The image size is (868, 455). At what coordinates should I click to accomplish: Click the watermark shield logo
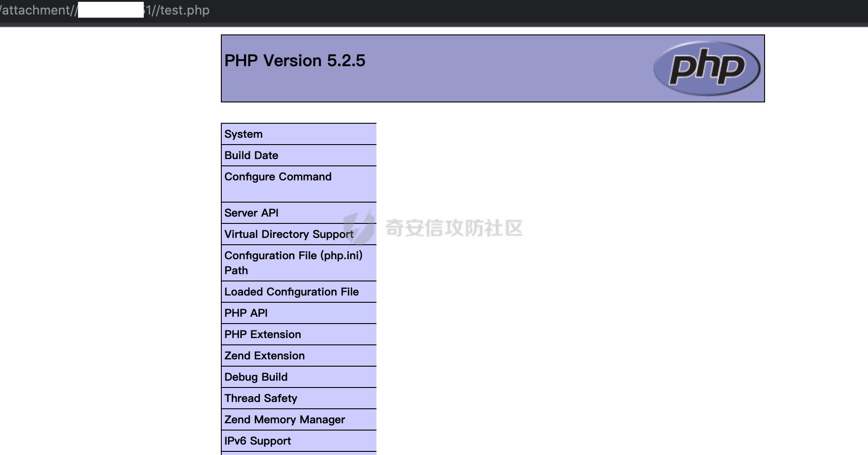(x=360, y=227)
